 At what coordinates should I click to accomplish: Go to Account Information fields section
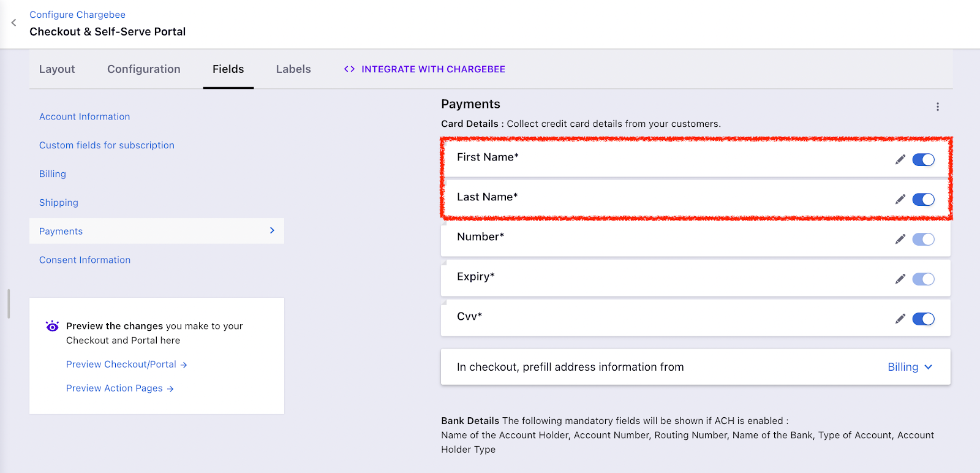click(85, 116)
